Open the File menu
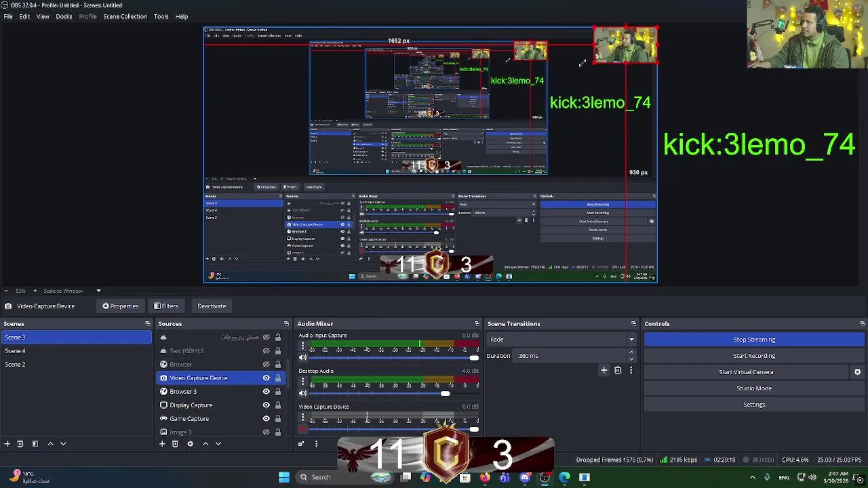This screenshot has height=488, width=868. tap(8, 16)
